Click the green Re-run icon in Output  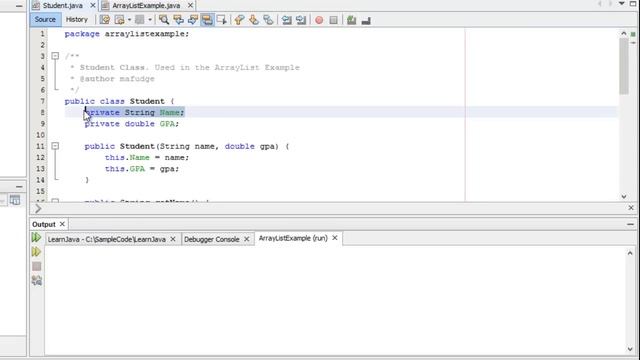tap(36, 238)
